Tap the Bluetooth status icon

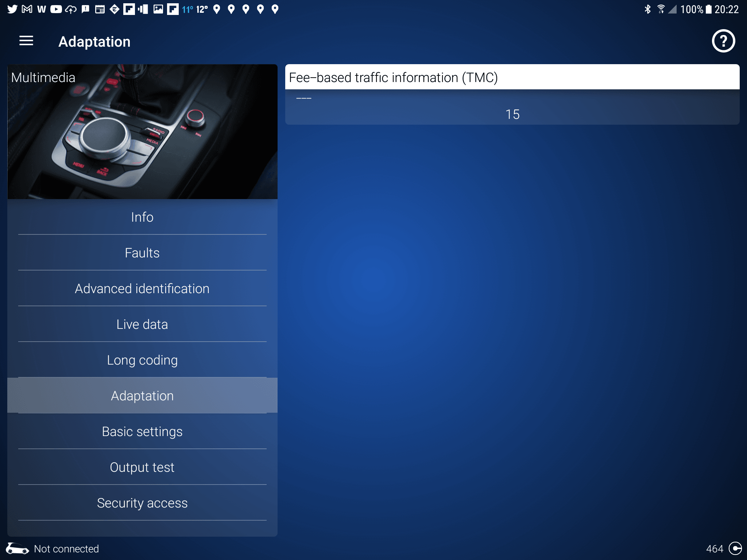click(x=647, y=9)
